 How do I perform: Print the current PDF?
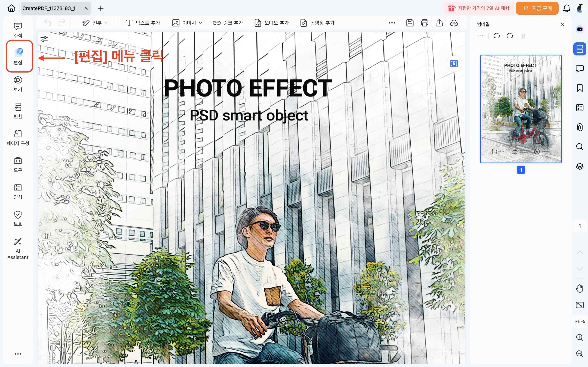click(x=424, y=23)
